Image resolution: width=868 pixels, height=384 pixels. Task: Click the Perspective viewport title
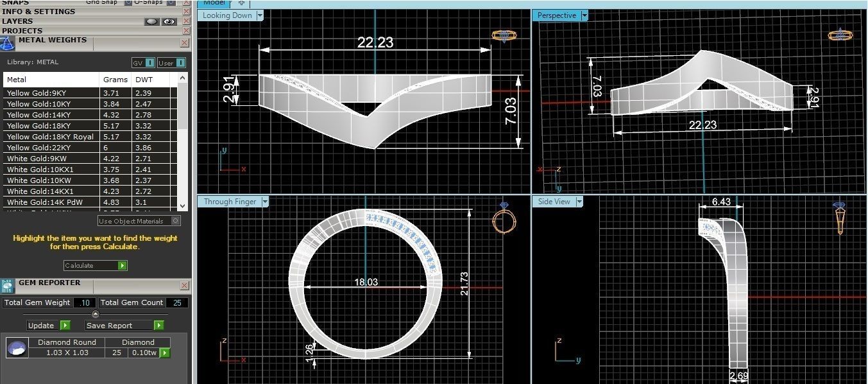(x=557, y=15)
